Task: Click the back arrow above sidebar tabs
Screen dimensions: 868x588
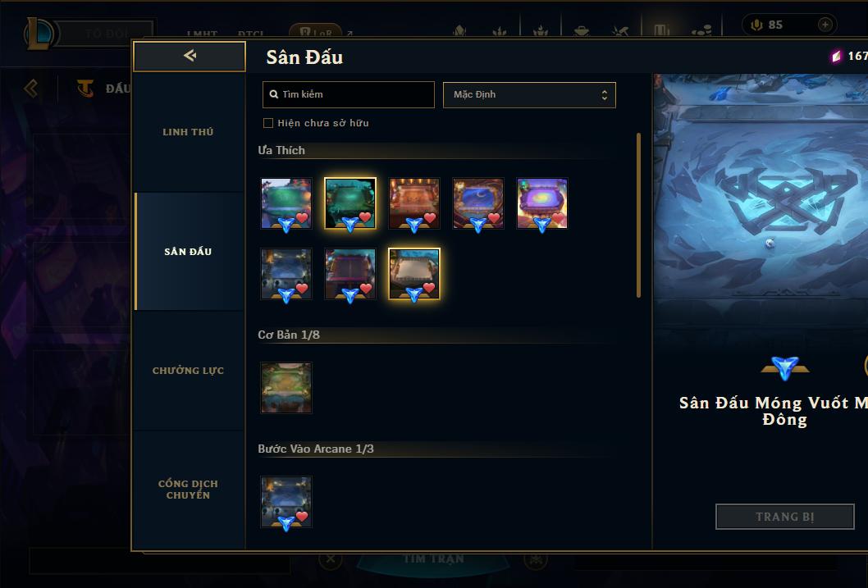Action: coord(190,56)
